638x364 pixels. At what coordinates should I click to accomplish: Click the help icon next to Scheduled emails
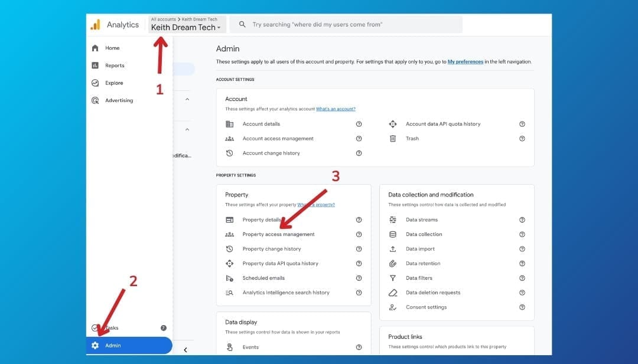[x=359, y=278]
